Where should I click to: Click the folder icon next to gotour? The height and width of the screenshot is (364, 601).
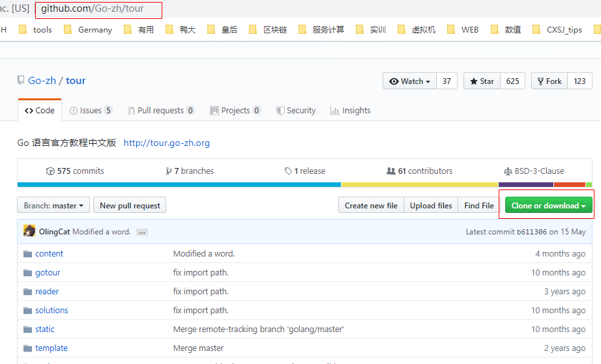click(27, 273)
